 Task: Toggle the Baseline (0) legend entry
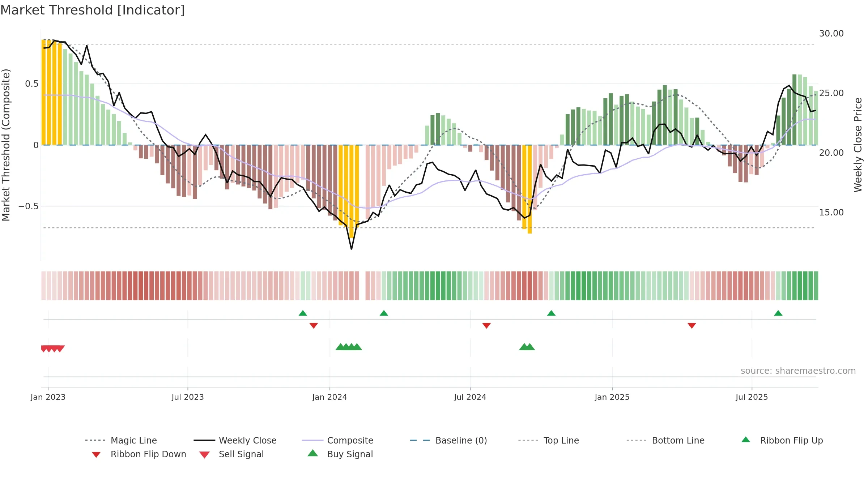[448, 440]
